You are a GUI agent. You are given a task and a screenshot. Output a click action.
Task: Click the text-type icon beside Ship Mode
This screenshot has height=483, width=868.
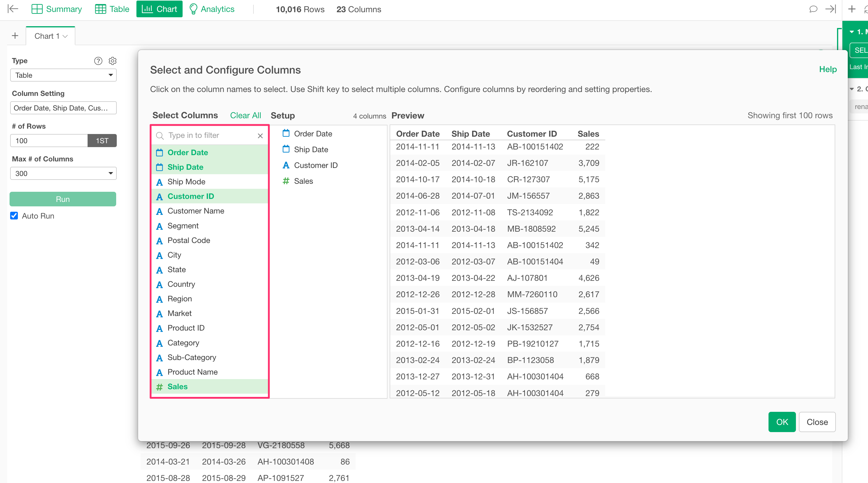click(x=159, y=182)
